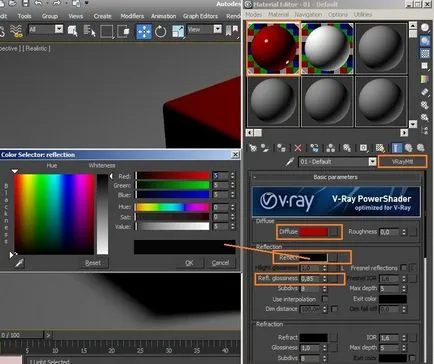This screenshot has width=434, height=364.
Task: Click Select Object tool in main toolbar
Action: click(x=73, y=31)
